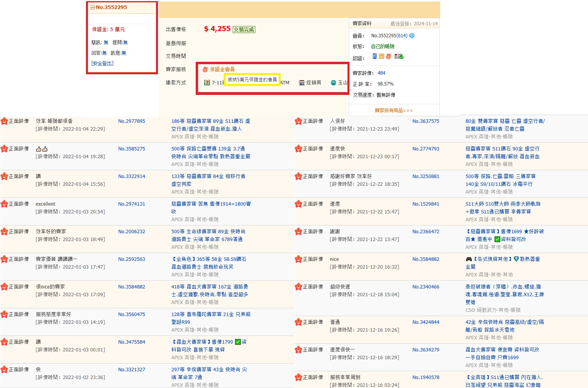Open seller rating count 484
588x388 pixels.
381,73
